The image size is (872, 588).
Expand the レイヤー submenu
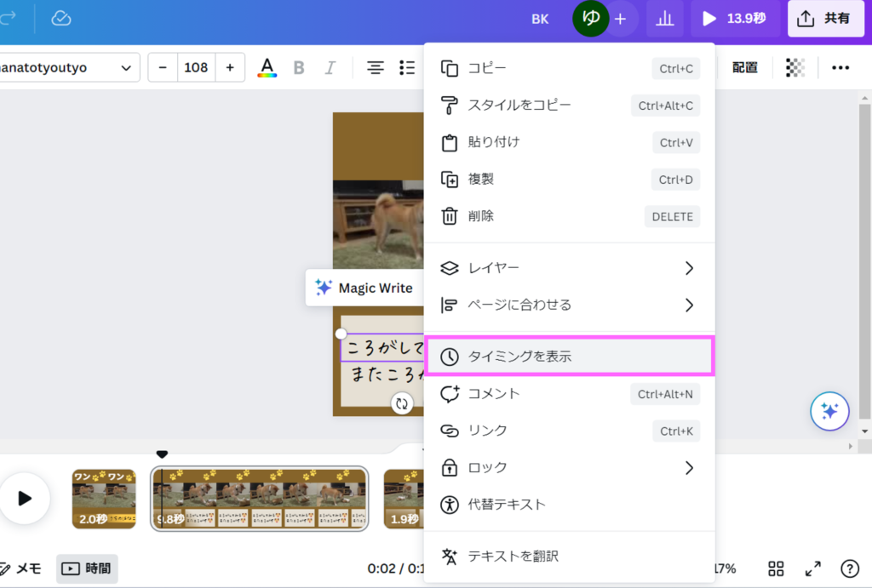pyautogui.click(x=568, y=268)
